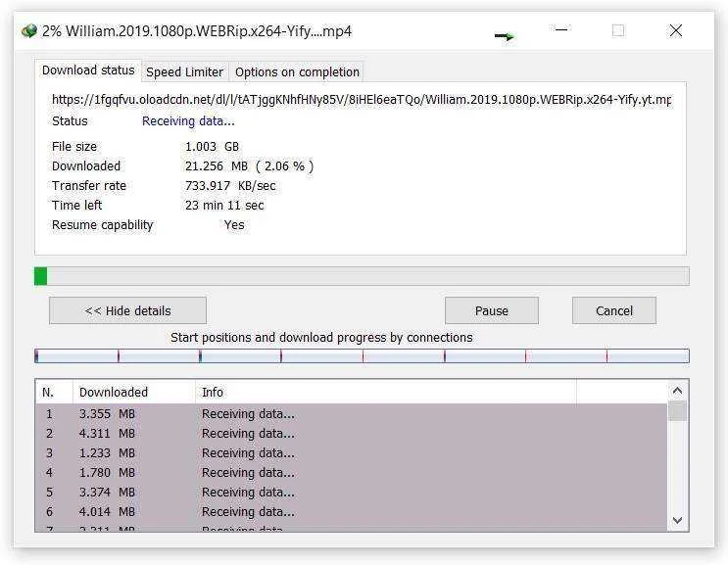
Task: Click the connection list scrollbar thumb
Action: [x=677, y=411]
